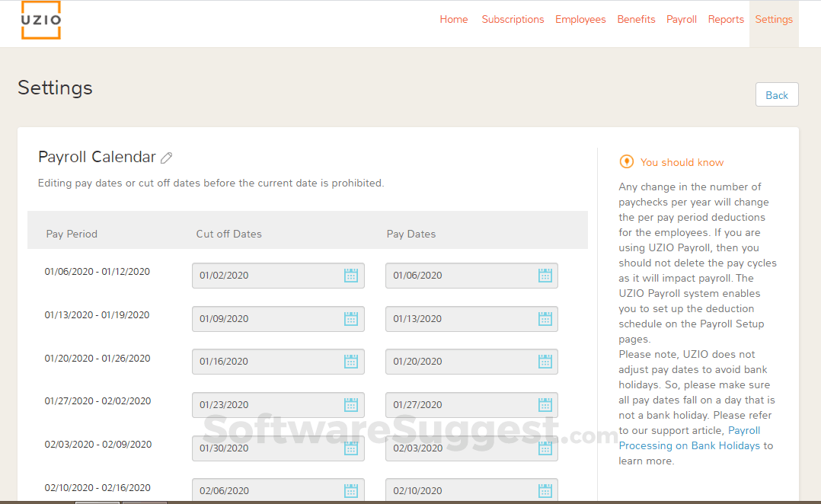Open calendar icon for cut off 01/02/2020
Screen dimensions: 821x504
coord(351,276)
